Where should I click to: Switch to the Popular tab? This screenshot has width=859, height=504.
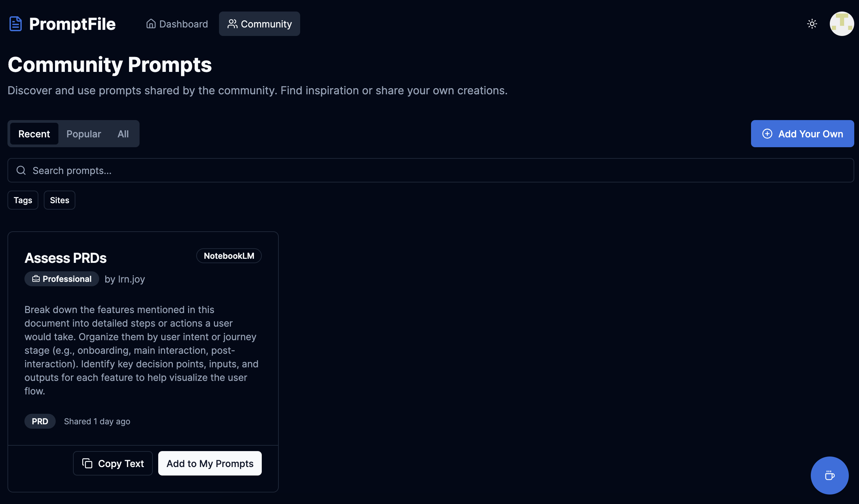pos(84,134)
